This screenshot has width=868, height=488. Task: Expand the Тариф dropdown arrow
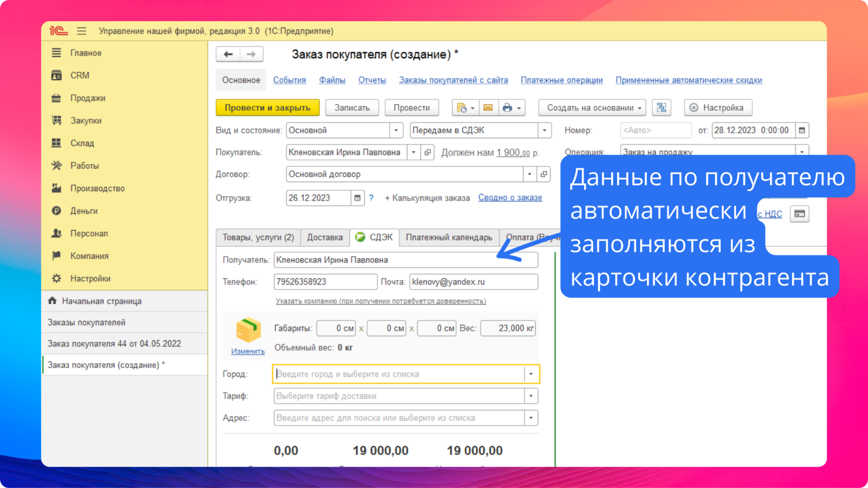tap(531, 396)
